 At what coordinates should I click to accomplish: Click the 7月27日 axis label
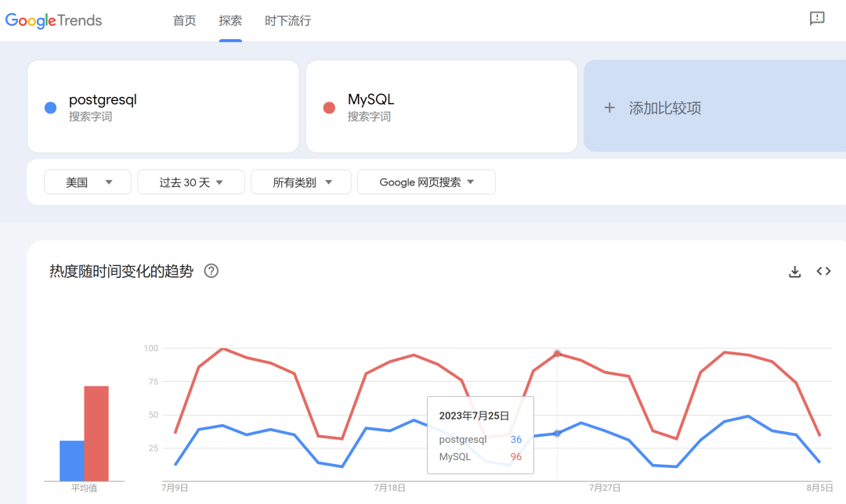point(604,488)
